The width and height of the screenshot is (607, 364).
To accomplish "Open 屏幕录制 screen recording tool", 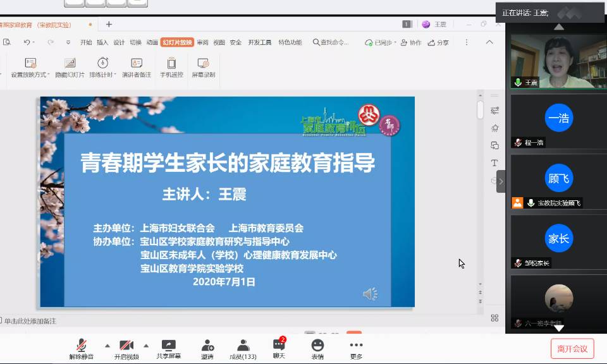I will point(203,63).
